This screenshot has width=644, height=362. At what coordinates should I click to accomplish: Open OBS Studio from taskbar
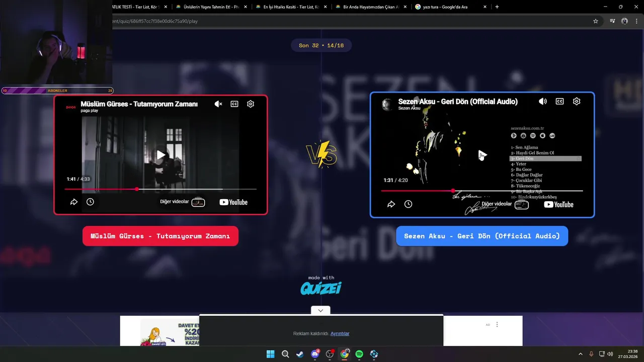pyautogui.click(x=330, y=354)
